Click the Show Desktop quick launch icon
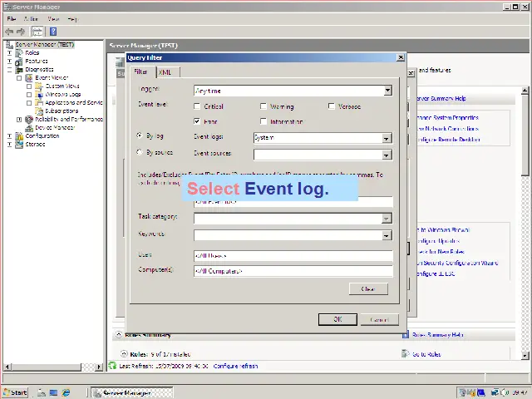Screen dimensions: 532x399 (x=53, y=392)
